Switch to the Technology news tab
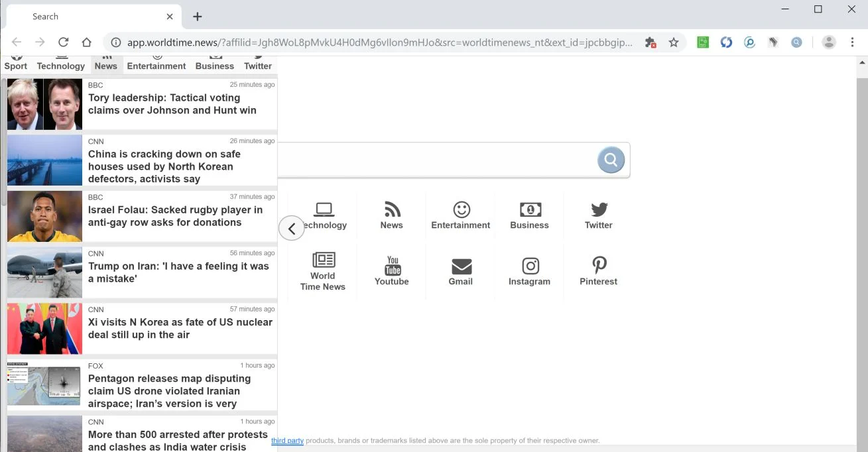This screenshot has width=868, height=452. 61,64
